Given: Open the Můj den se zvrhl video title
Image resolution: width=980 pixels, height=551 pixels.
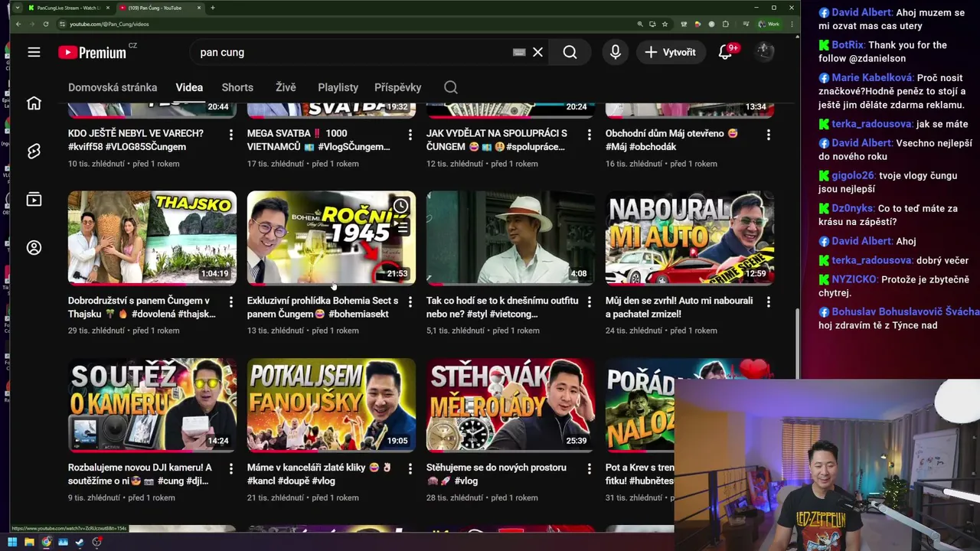Looking at the screenshot, I should (679, 307).
